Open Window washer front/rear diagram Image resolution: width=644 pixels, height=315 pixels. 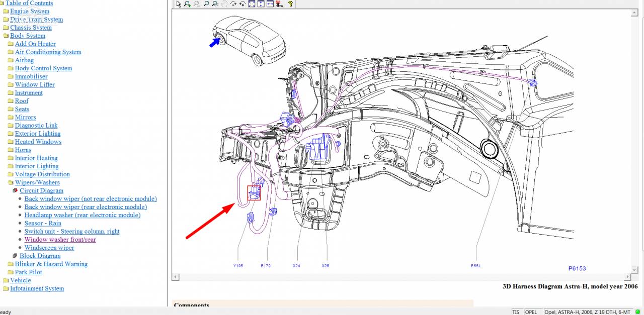60,240
